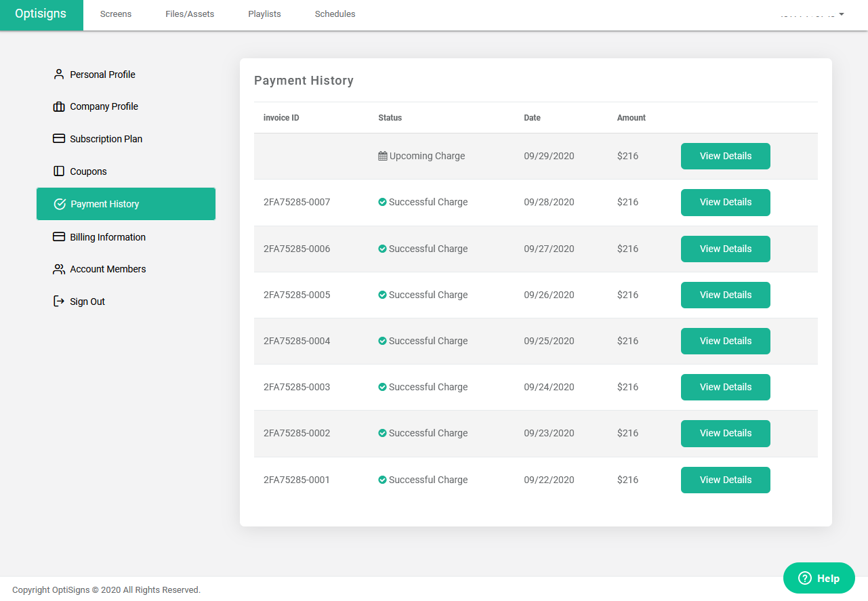Switch to the Playlists tab
Image resolution: width=868 pixels, height=601 pixels.
[x=264, y=14]
